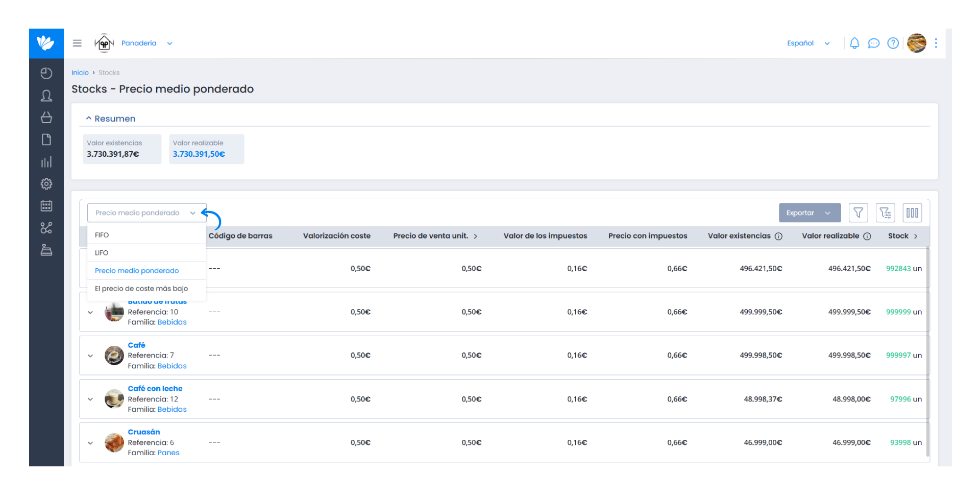Click the Precio con impuestos header

(x=648, y=236)
